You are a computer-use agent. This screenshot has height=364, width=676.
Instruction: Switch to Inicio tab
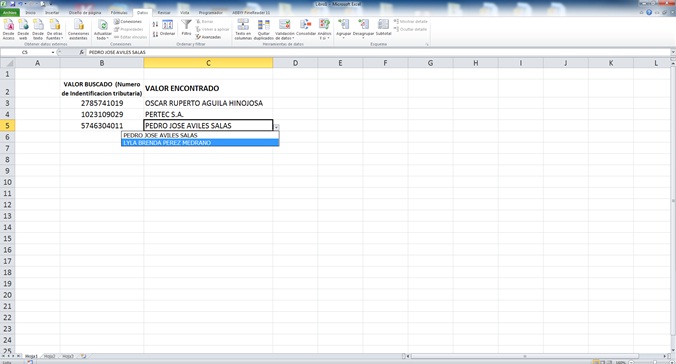[30, 13]
